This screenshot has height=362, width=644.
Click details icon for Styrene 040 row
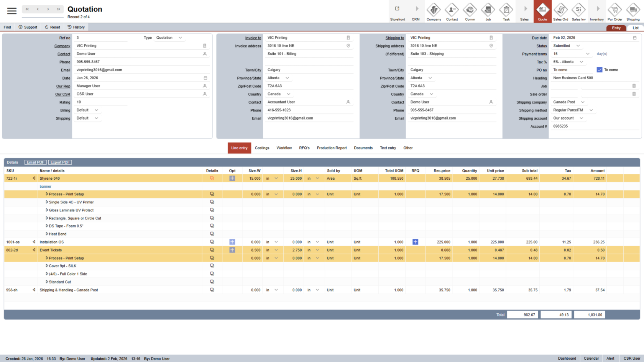[x=212, y=179]
